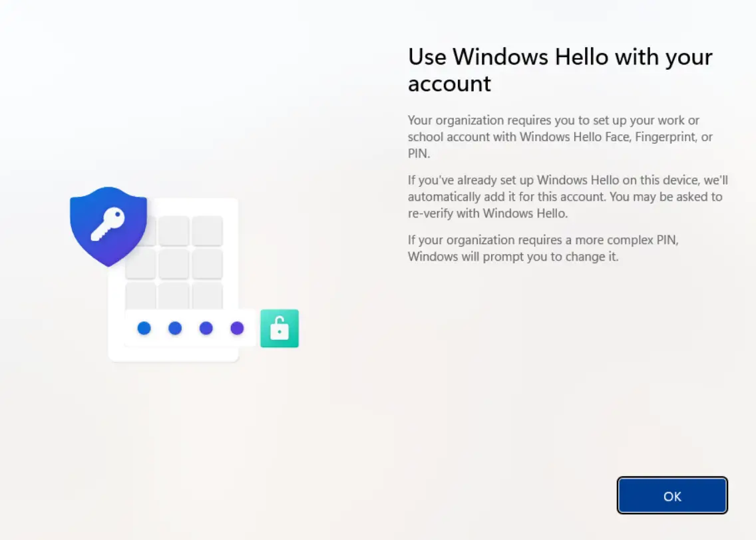
Task: Select the second PIN dot
Action: [174, 328]
